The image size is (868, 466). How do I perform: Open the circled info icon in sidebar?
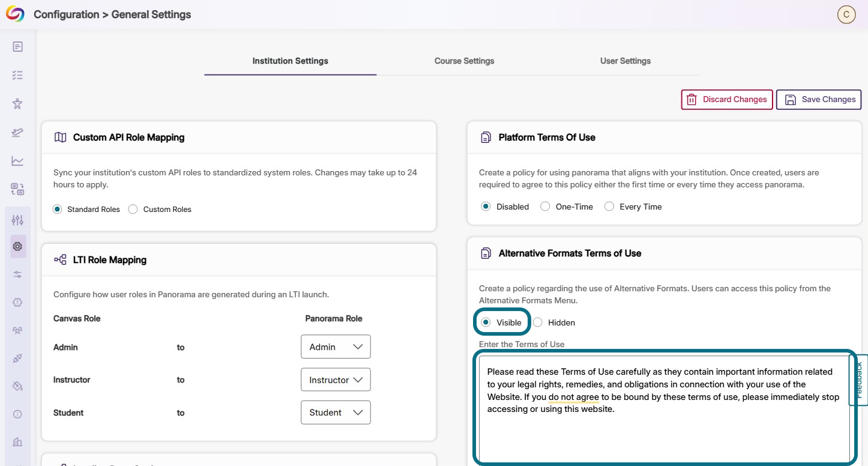(17, 414)
